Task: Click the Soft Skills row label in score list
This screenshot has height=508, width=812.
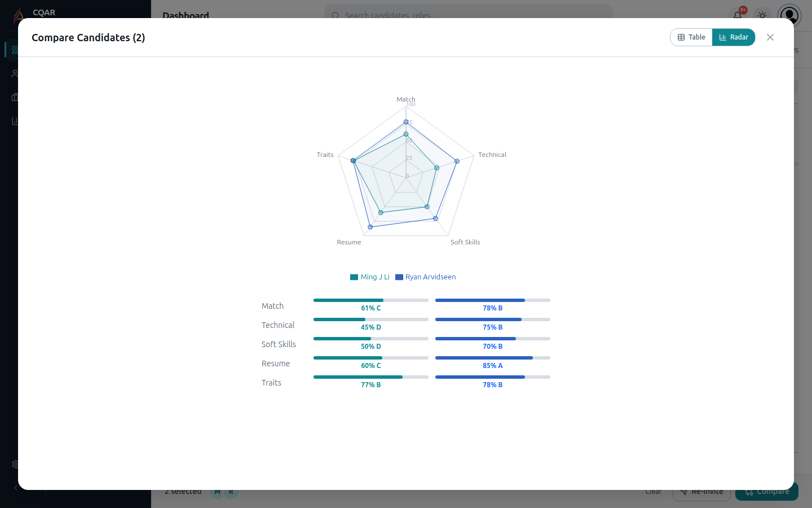Action: point(279,344)
